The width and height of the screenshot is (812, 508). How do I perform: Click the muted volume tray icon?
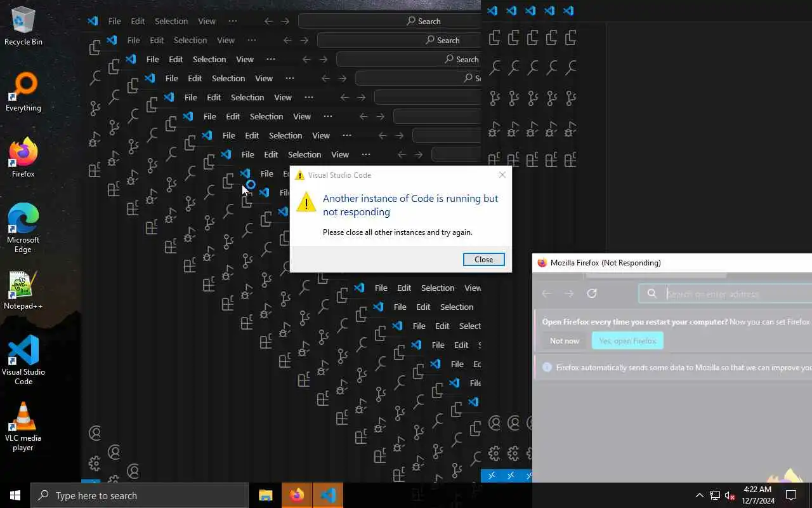tap(730, 495)
